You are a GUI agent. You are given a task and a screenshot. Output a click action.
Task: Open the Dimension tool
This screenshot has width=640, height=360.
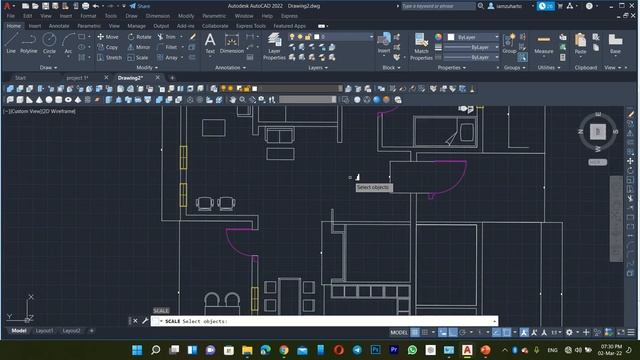click(231, 43)
